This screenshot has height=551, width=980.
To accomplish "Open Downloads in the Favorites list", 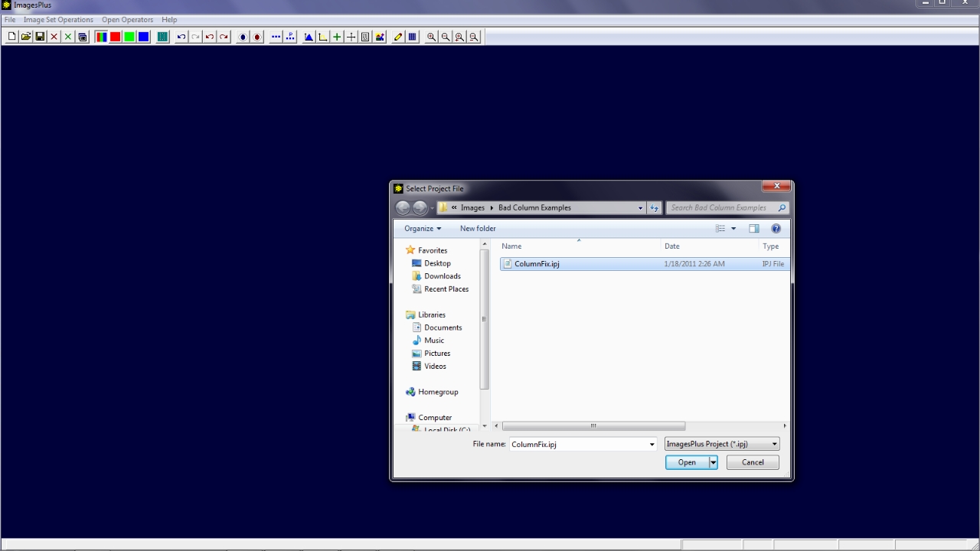I will click(x=443, y=276).
